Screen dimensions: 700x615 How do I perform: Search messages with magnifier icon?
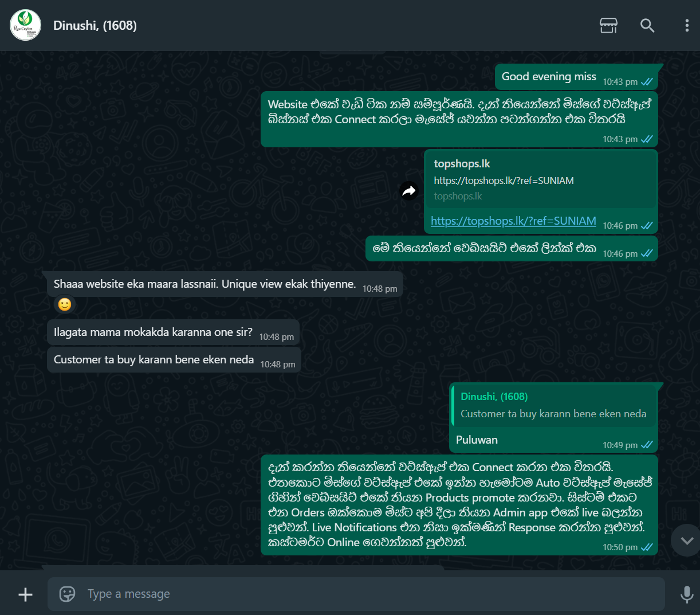pyautogui.click(x=647, y=25)
